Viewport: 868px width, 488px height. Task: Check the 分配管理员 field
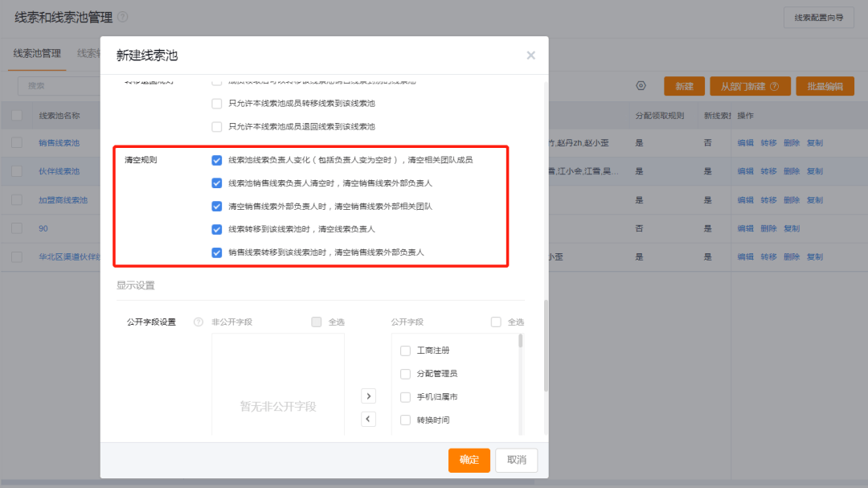[405, 374]
